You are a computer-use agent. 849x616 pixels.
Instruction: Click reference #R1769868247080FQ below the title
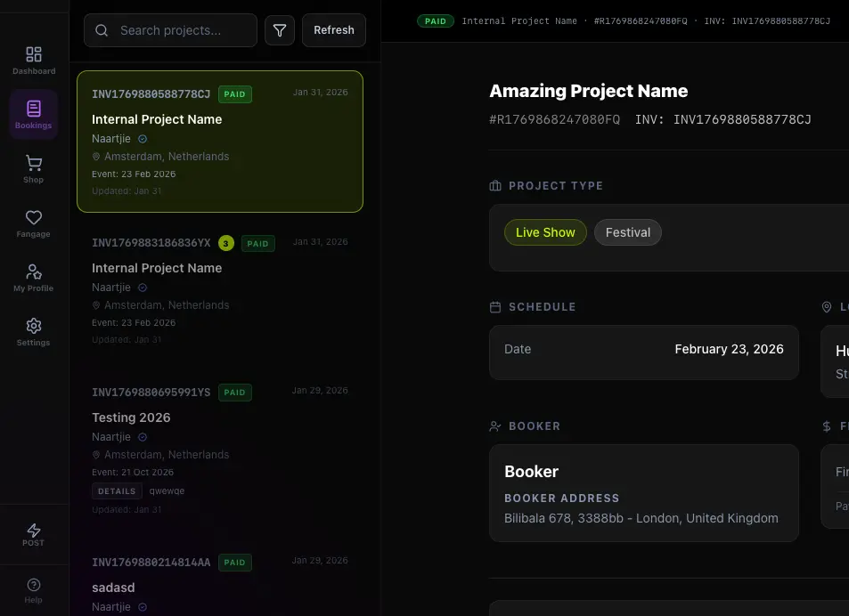[x=554, y=119]
